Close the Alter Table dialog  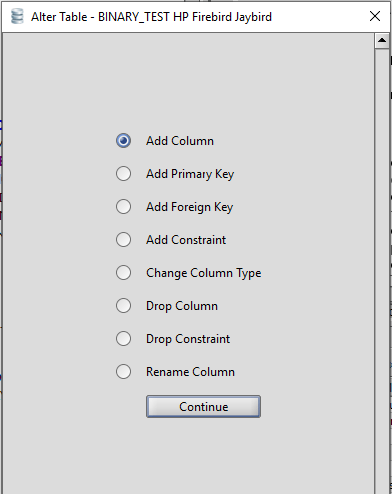(375, 16)
